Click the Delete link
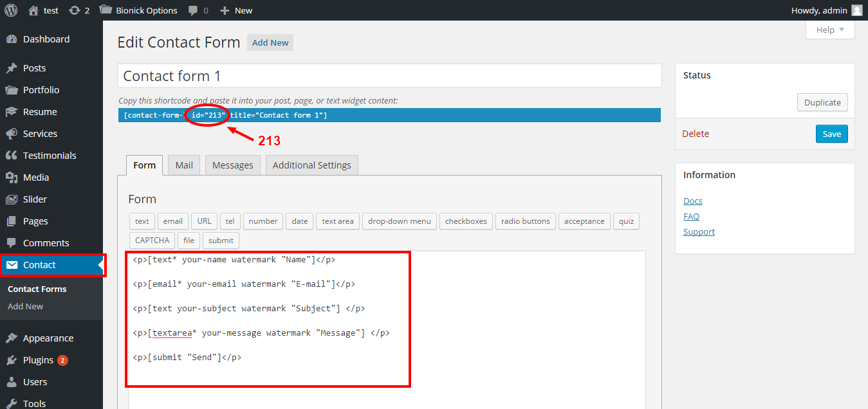The width and height of the screenshot is (868, 409). [x=696, y=134]
